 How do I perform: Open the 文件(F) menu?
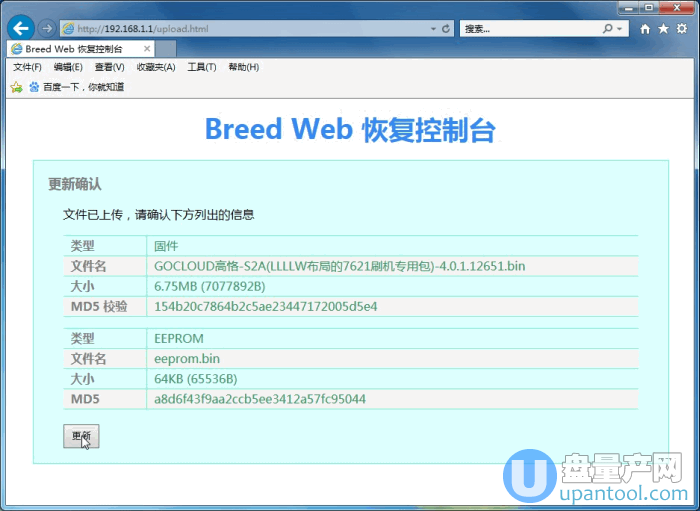(x=27, y=67)
